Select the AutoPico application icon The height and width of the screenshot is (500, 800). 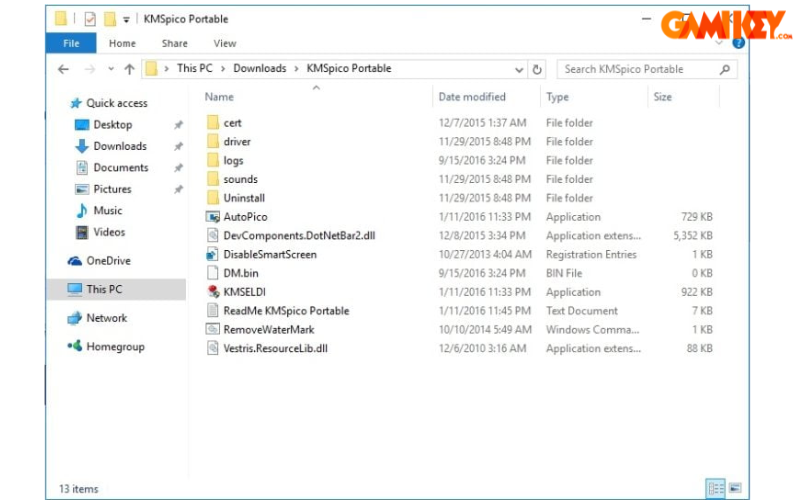pyautogui.click(x=213, y=217)
